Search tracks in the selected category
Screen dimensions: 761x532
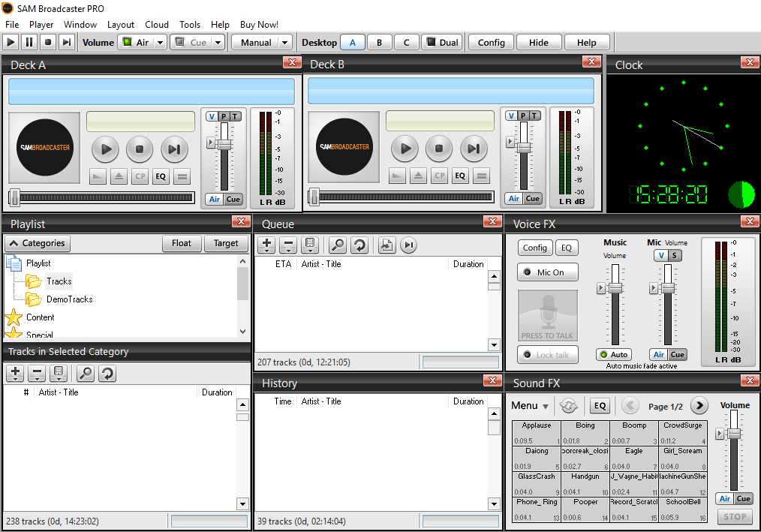click(x=86, y=373)
